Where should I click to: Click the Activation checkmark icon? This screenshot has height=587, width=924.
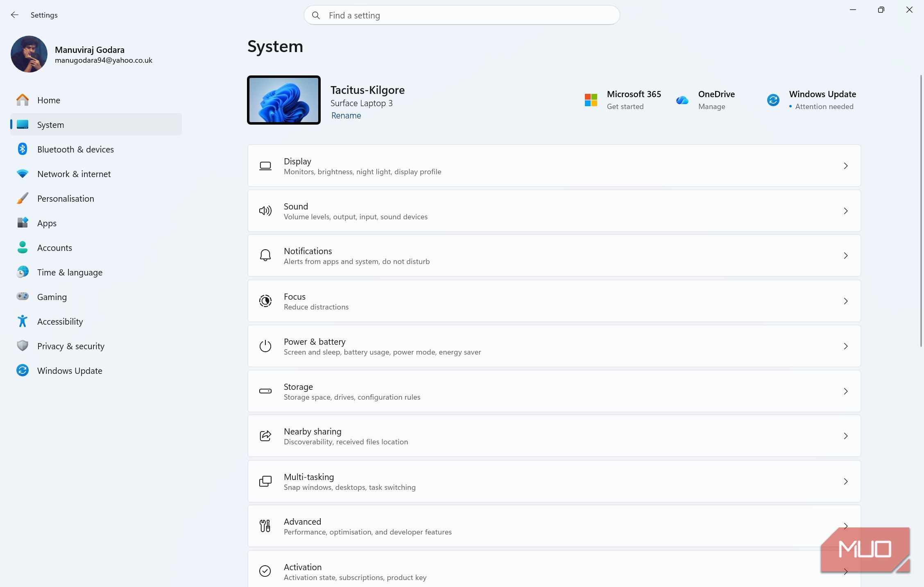265,571
